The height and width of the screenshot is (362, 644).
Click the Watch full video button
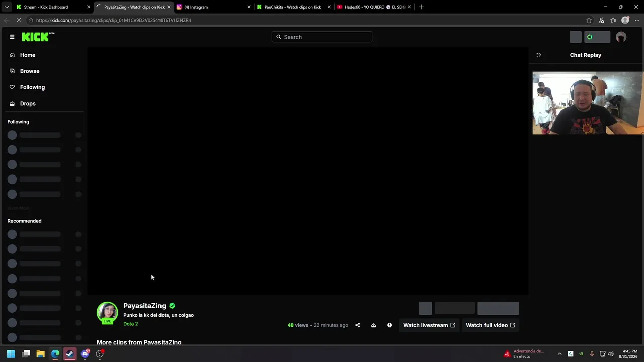pyautogui.click(x=491, y=325)
